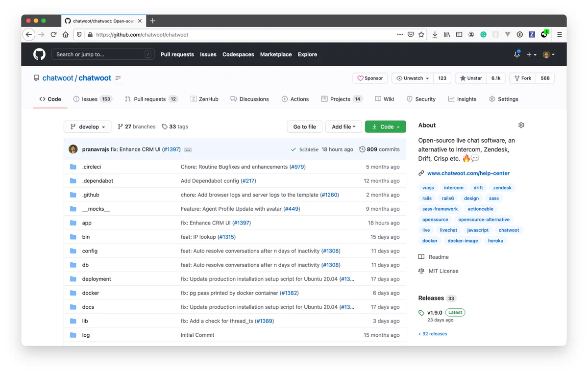Open the ZenHub extension icon in toolbar
This screenshot has width=588, height=374.
(532, 35)
